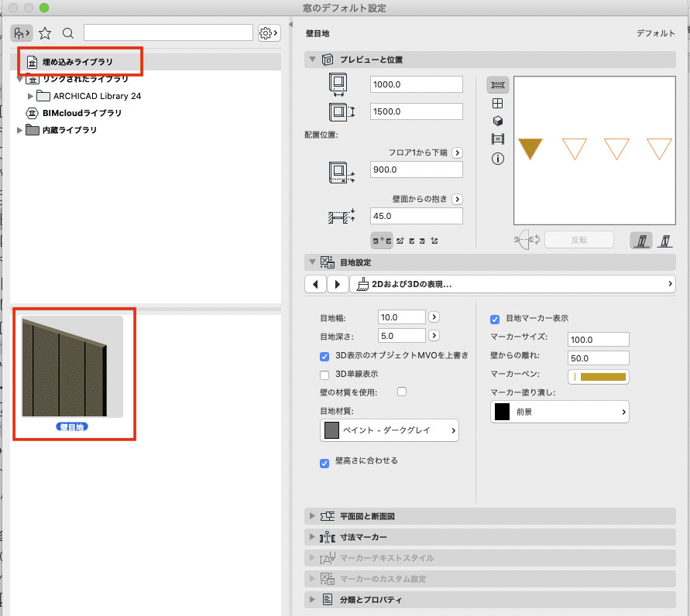Viewport: 690px width, 616px height.
Task: Open the 2Dおよび3Dの表現 page dropdown
Action: [513, 285]
